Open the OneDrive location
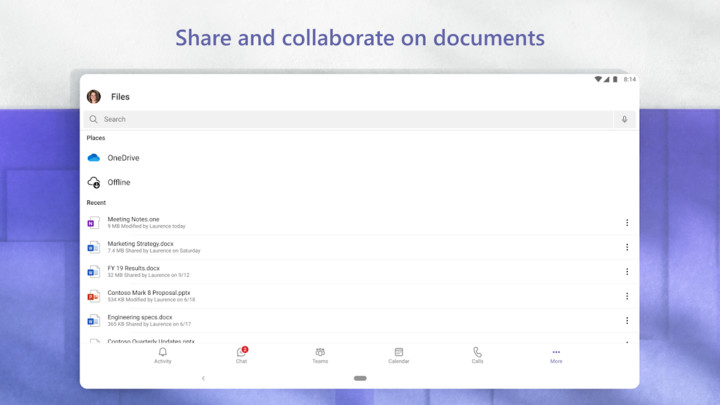Viewport: 720px width, 405px height. pyautogui.click(x=123, y=158)
